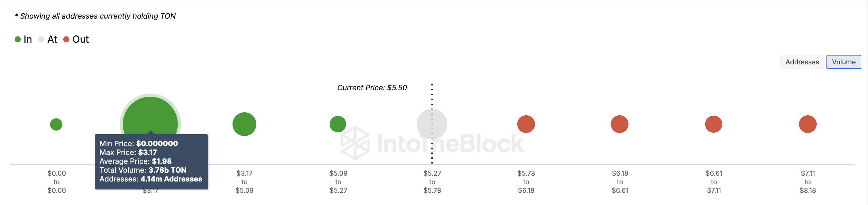Toggle the red Out legend dot
Image resolution: width=868 pixels, height=205 pixels.
[66, 40]
